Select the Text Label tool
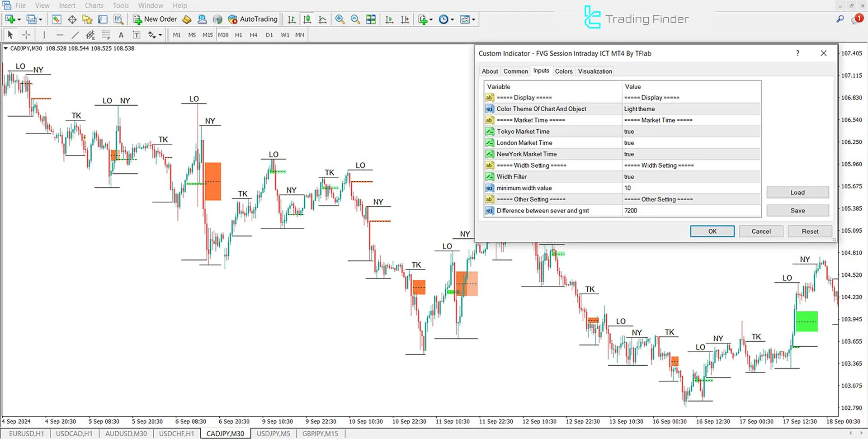The width and height of the screenshot is (868, 439). pyautogui.click(x=136, y=35)
